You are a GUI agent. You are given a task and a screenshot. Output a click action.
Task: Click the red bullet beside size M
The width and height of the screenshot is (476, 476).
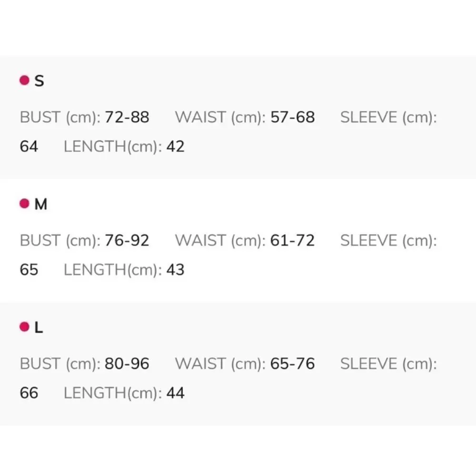click(24, 204)
